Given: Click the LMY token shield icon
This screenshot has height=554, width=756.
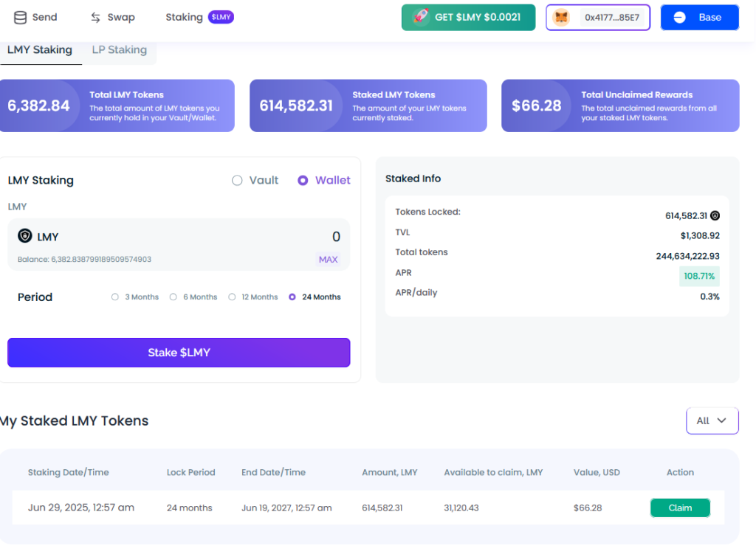Looking at the screenshot, I should click(26, 237).
